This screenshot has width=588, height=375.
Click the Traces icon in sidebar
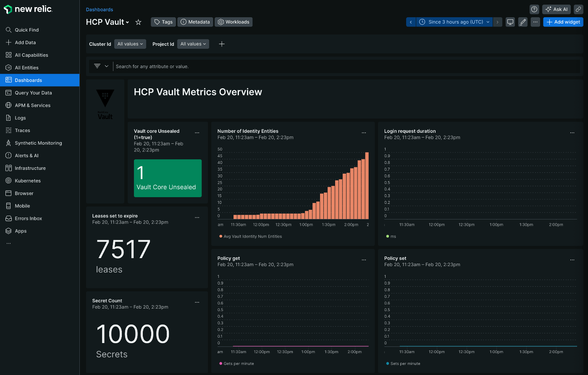click(8, 131)
